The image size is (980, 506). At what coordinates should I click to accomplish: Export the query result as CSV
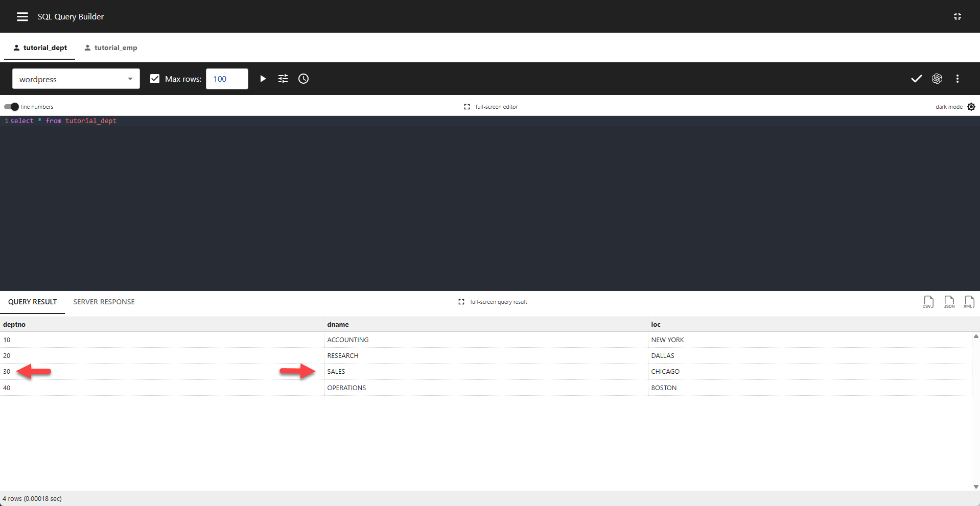928,302
